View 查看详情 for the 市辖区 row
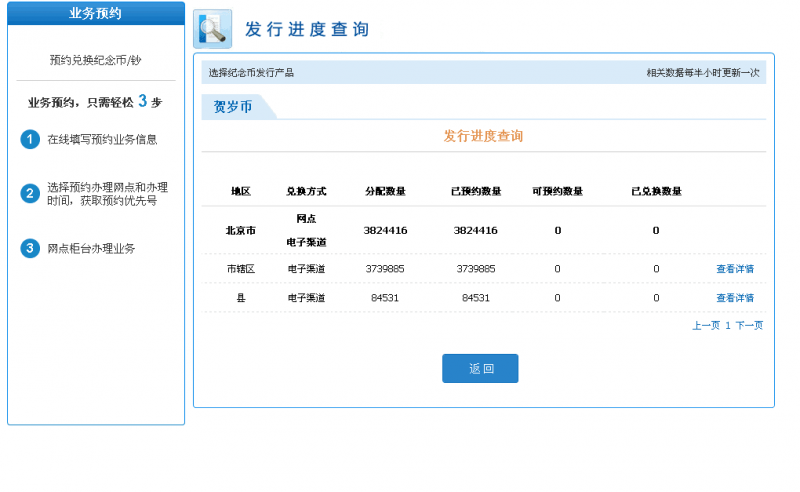Viewport: 800px width, 492px height. tap(735, 269)
